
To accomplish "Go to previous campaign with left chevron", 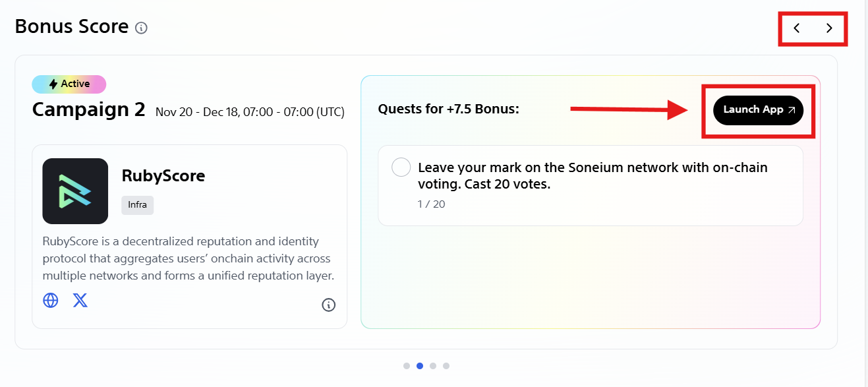I will pyautogui.click(x=797, y=28).
